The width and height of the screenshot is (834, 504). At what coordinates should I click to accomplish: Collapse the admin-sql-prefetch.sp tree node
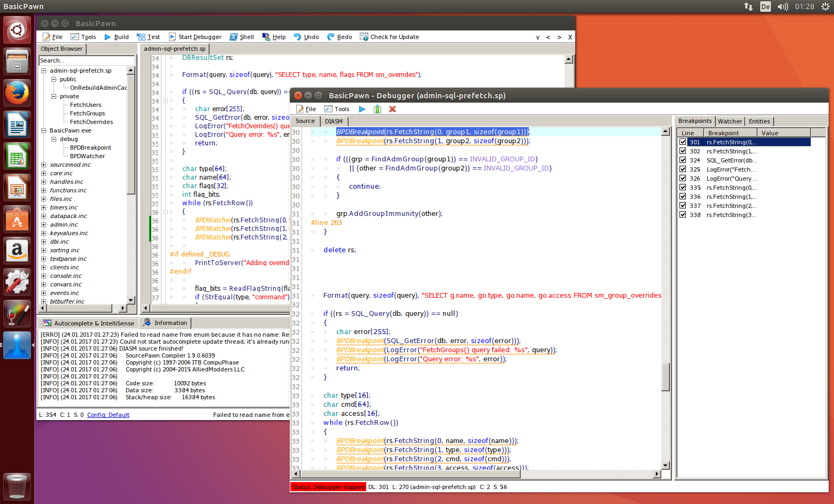click(x=44, y=71)
